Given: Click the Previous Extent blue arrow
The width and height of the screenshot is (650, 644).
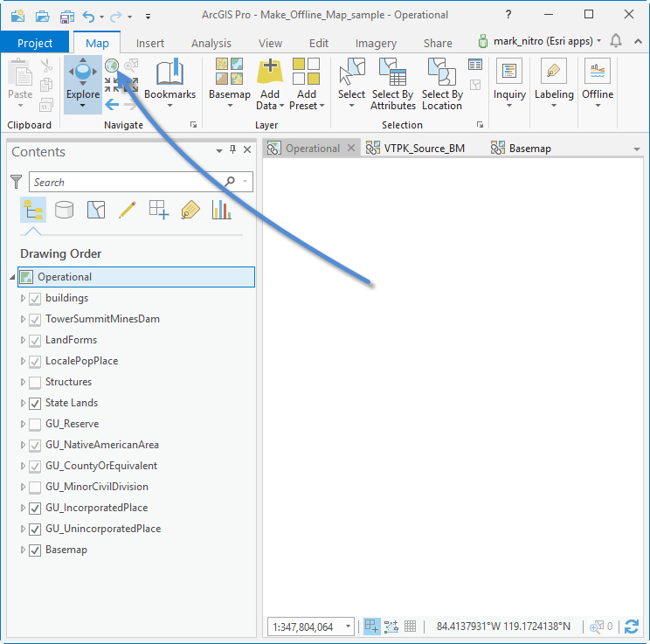Looking at the screenshot, I should coord(112,105).
